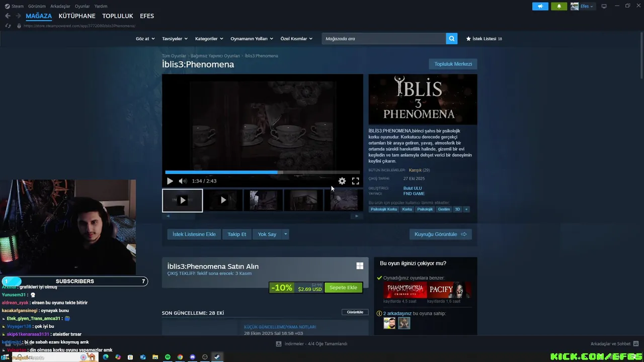Open the second friend's avatar
The width and height of the screenshot is (644, 362).
click(x=404, y=323)
